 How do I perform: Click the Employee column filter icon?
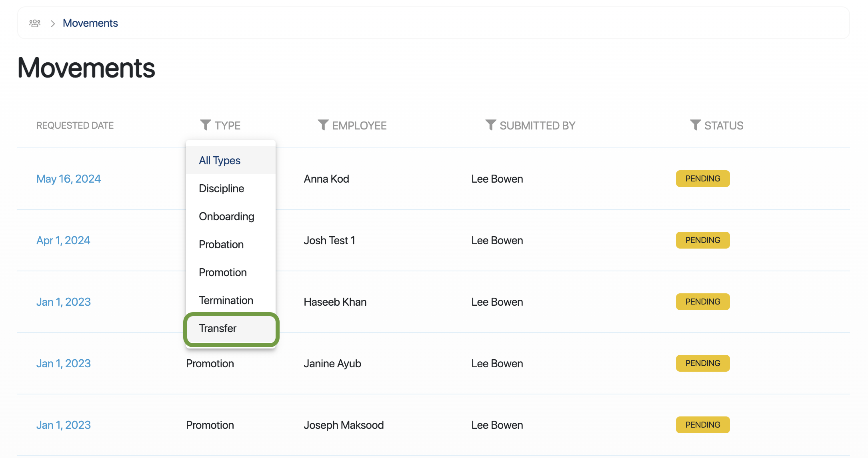click(323, 125)
